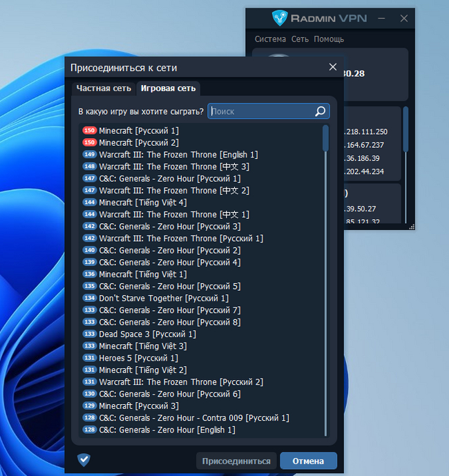Click the Отмена button
Screen dimensions: 449x476
tap(308, 461)
